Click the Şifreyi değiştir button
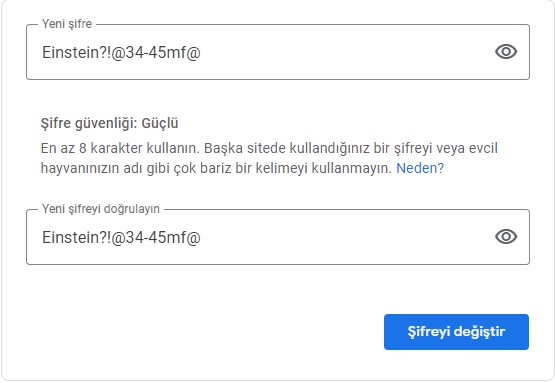The image size is (555, 383). [456, 332]
